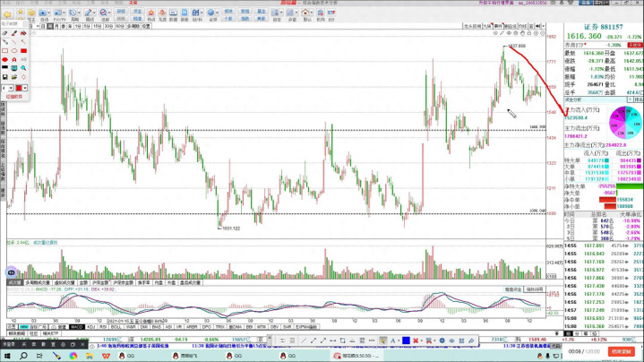The image size is (644, 362).
Task: Click the 设置 button in period bar
Action: (x=146, y=26)
